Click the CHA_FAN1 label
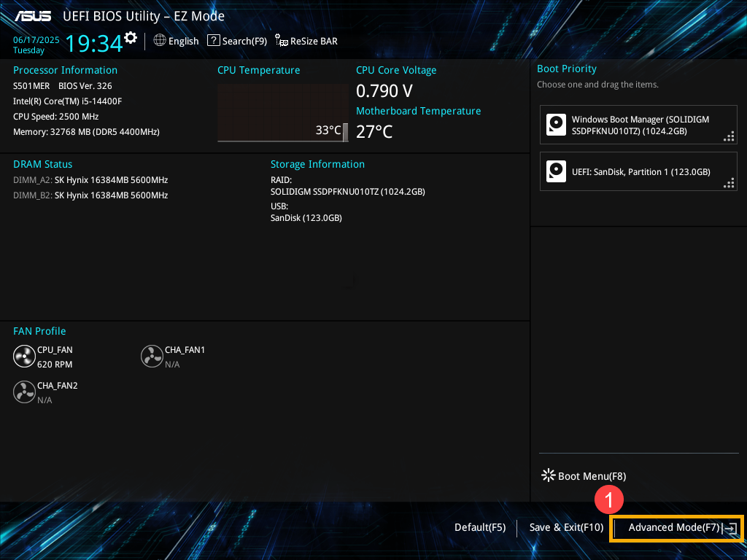Image resolution: width=747 pixels, height=560 pixels. [x=185, y=350]
